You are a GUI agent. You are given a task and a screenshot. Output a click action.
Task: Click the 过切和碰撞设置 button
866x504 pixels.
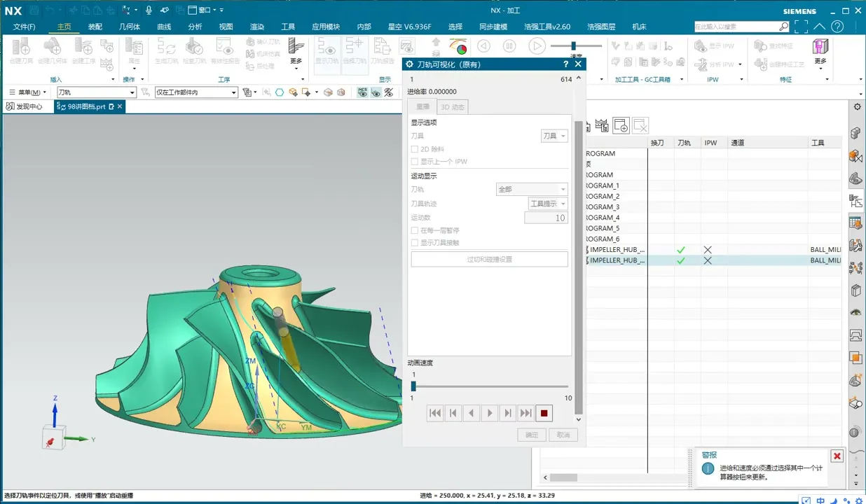click(x=489, y=259)
